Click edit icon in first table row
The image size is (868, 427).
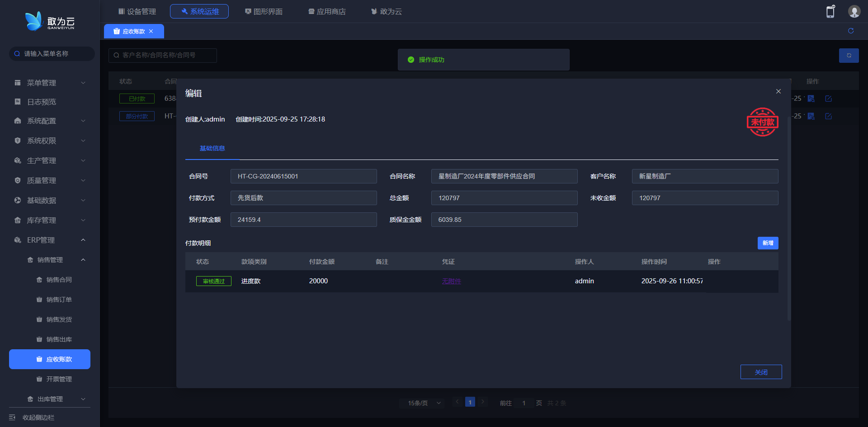pyautogui.click(x=828, y=99)
